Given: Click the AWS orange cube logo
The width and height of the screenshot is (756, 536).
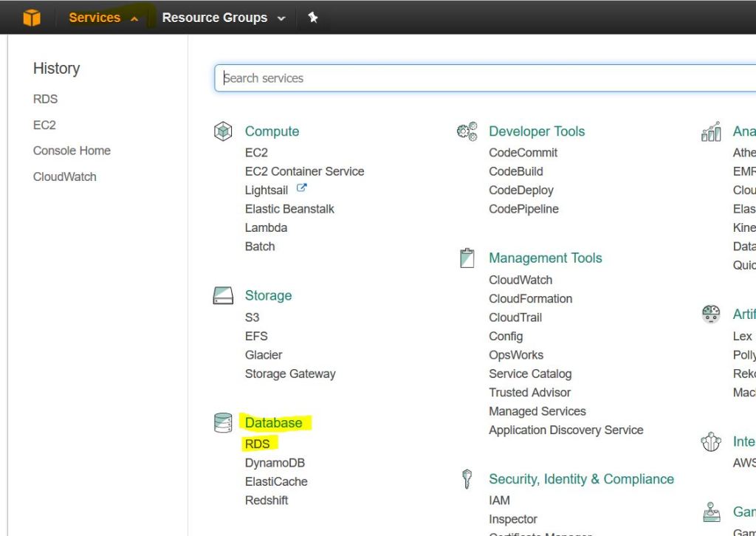Looking at the screenshot, I should click(32, 18).
